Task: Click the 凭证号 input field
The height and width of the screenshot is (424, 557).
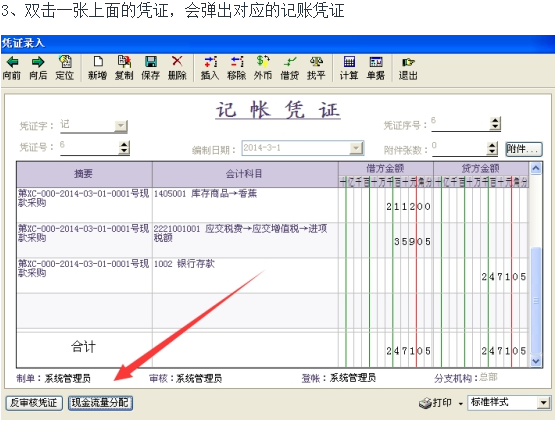Action: click(x=89, y=148)
